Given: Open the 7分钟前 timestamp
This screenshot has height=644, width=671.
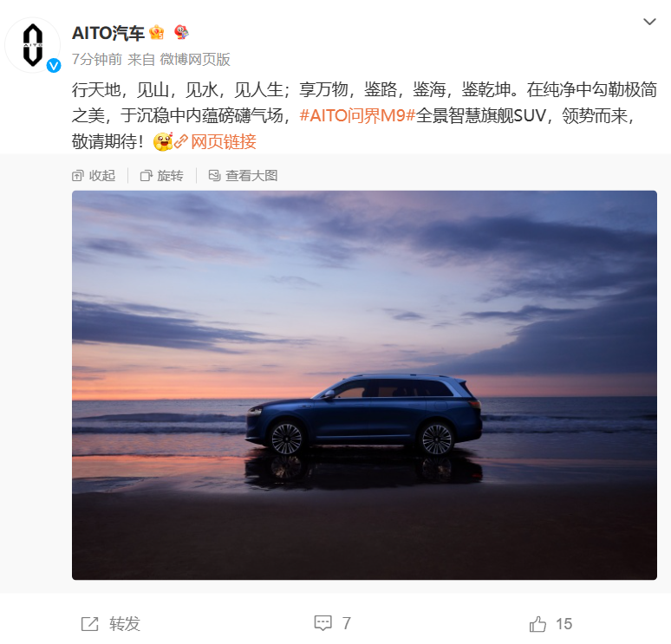Looking at the screenshot, I should pyautogui.click(x=97, y=59).
